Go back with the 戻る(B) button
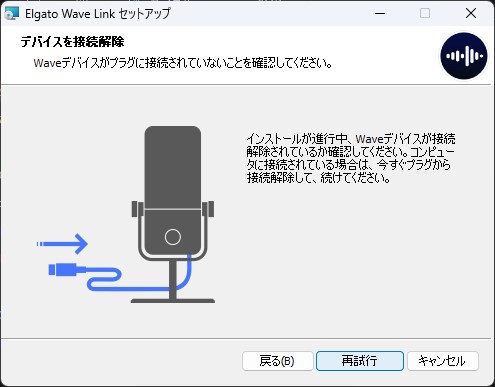 click(x=277, y=361)
